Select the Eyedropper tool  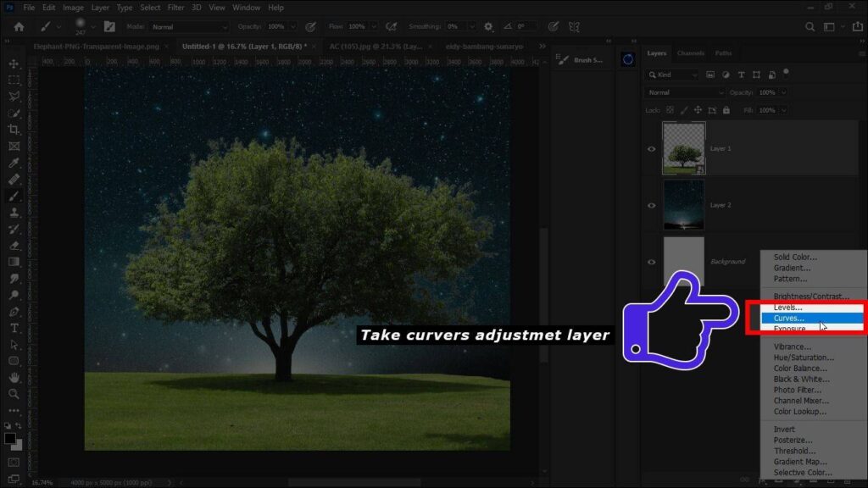14,164
